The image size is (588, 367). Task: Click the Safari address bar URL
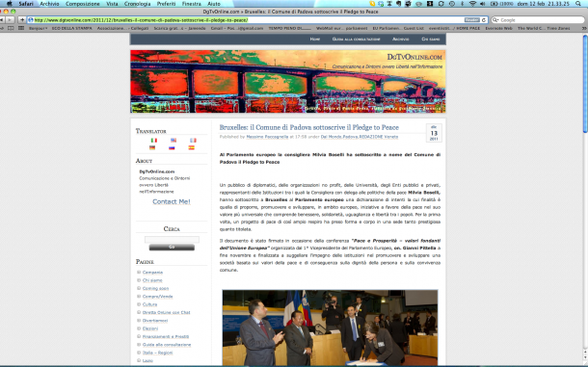click(x=141, y=20)
